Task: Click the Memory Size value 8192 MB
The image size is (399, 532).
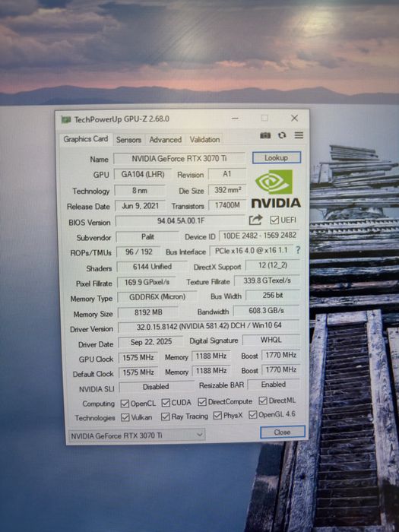Action: coord(148,312)
